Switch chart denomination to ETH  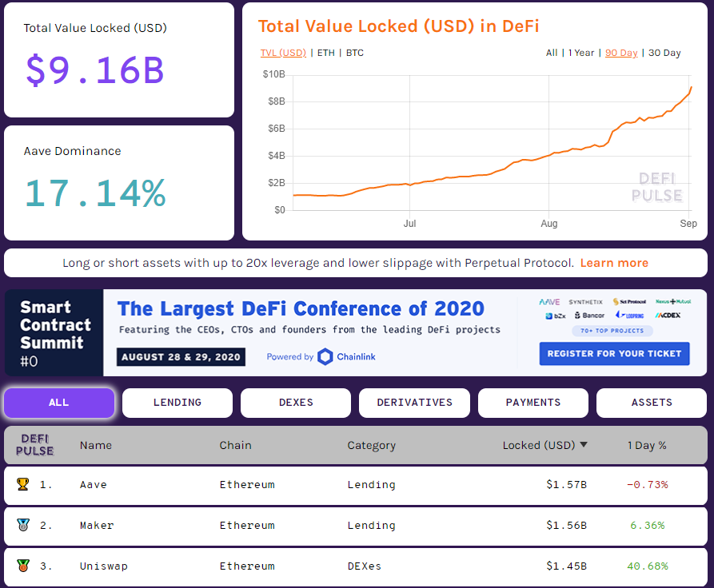point(326,53)
